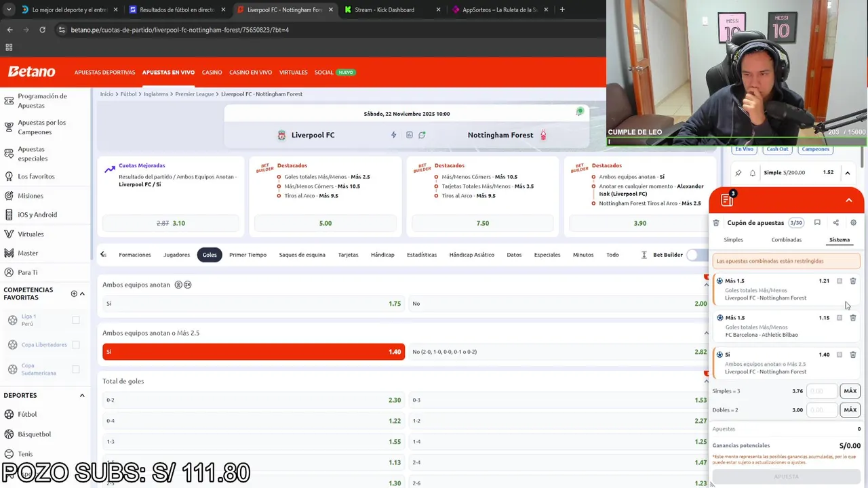Collapse Ambos equipos anotan o Más 2.5 market

[706, 333]
